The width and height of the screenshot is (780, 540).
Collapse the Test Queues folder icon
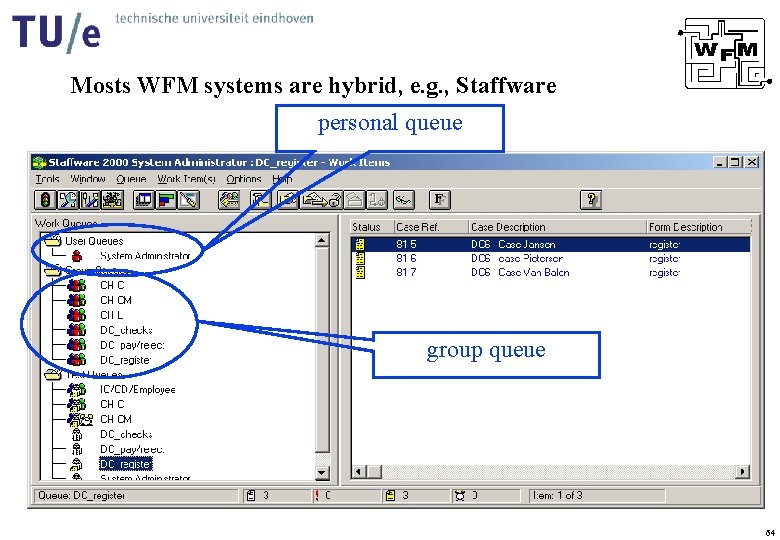(52, 374)
